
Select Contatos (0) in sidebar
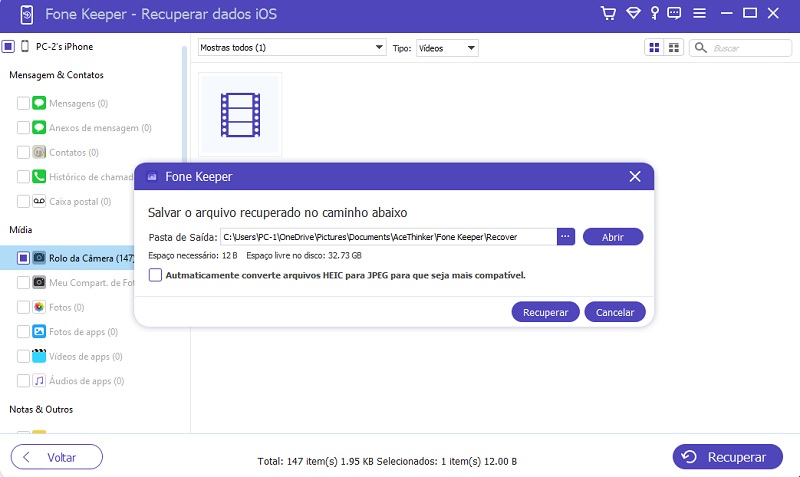[x=74, y=152]
